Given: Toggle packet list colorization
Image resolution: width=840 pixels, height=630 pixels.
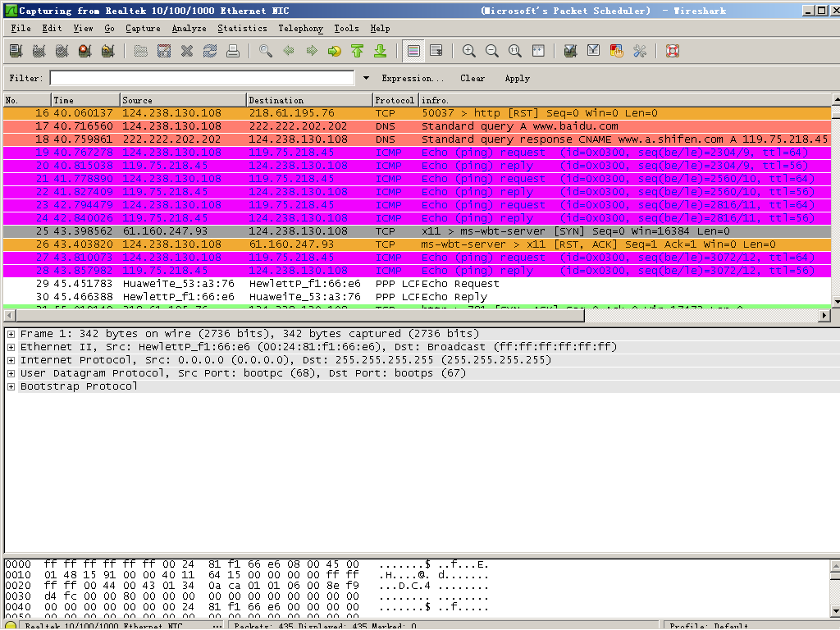Looking at the screenshot, I should pyautogui.click(x=413, y=51).
